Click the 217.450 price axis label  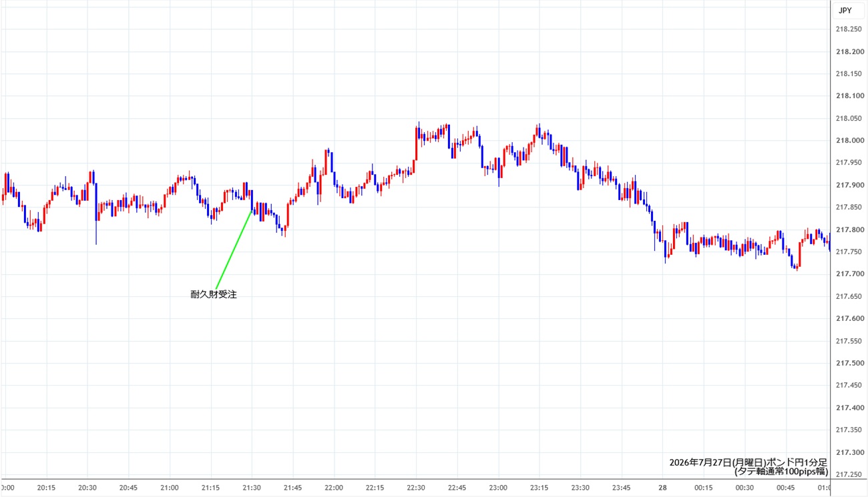click(848, 385)
